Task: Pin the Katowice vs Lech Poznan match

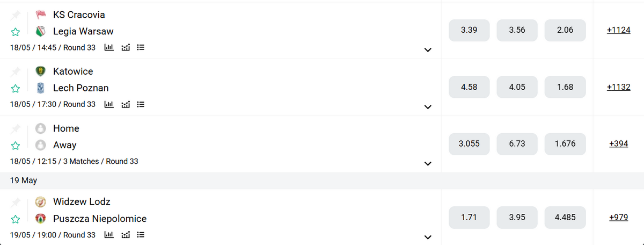Action: click(16, 71)
